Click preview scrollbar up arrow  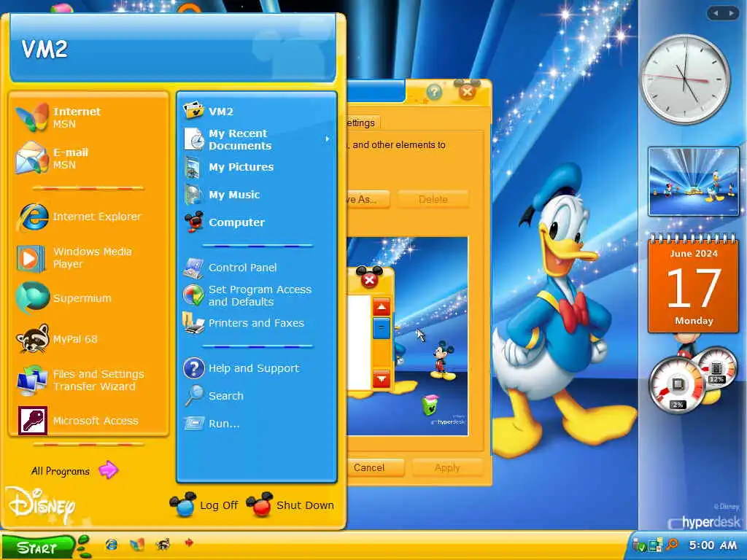coord(381,308)
